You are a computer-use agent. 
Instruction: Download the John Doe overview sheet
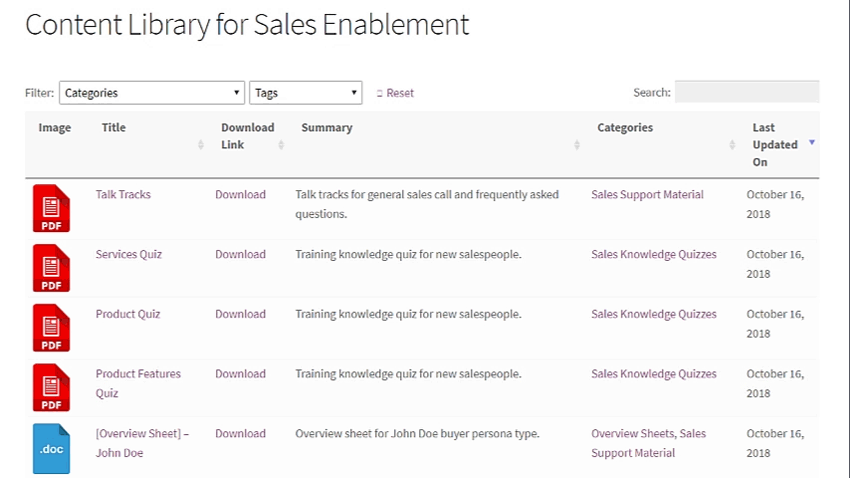[x=240, y=433]
